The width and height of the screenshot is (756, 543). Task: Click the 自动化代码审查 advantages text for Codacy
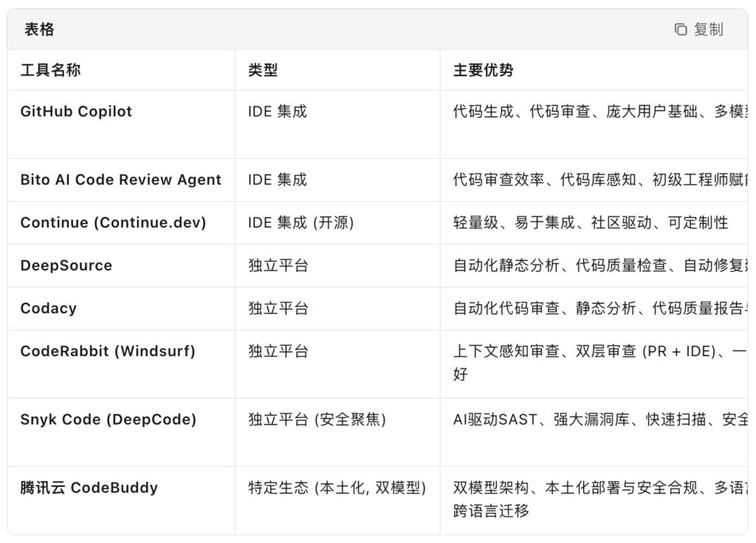(x=600, y=308)
